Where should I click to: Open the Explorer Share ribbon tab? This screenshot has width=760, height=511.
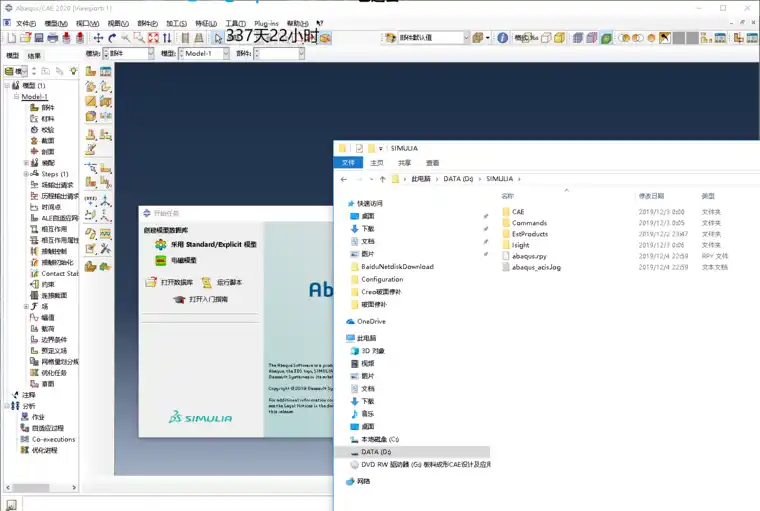(x=404, y=163)
